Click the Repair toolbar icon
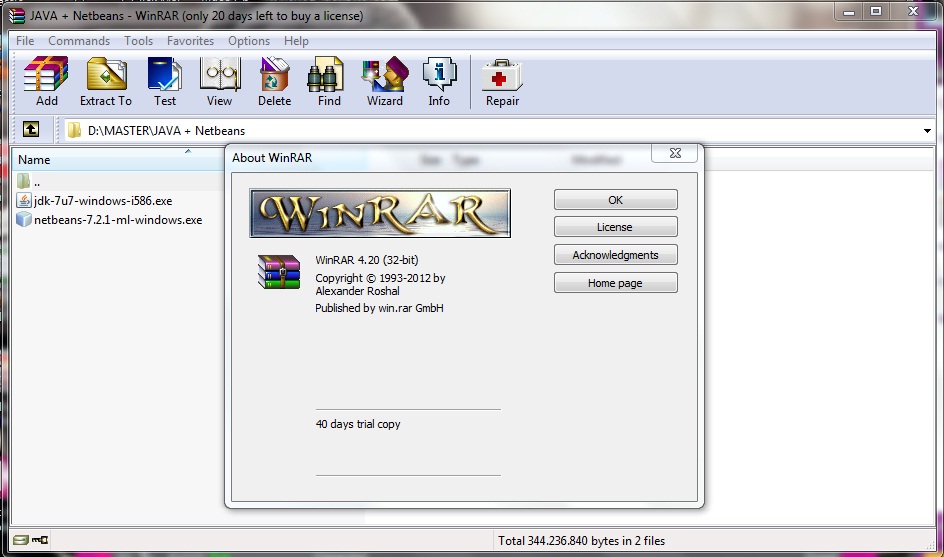The height and width of the screenshot is (557, 944). (x=502, y=75)
